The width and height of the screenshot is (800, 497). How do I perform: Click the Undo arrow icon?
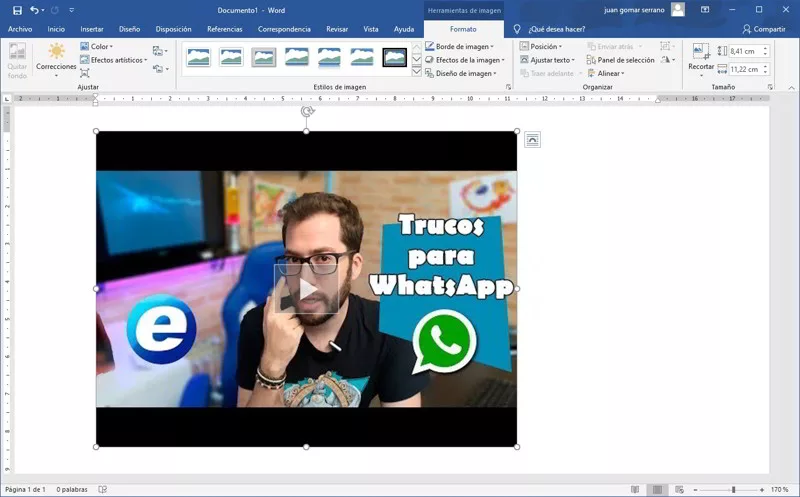(x=35, y=10)
